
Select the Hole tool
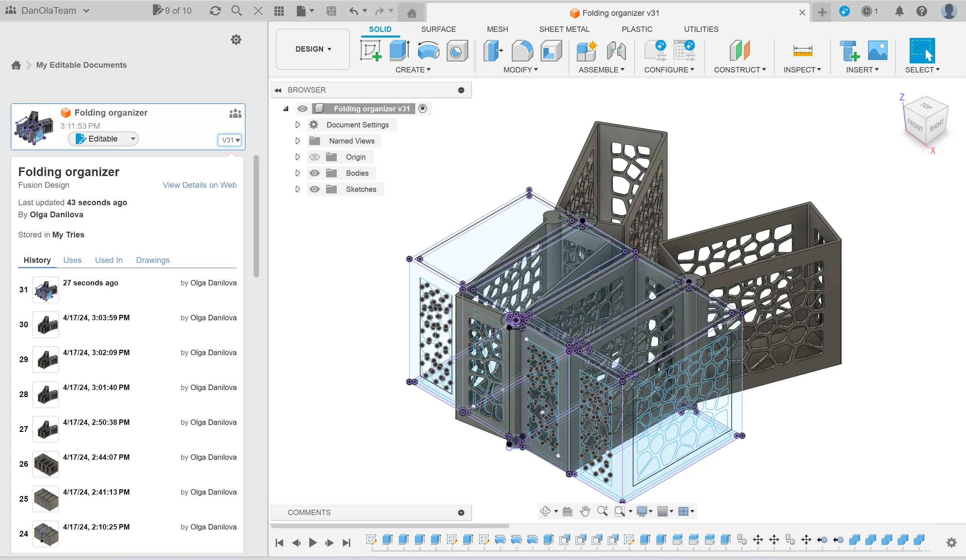click(457, 50)
